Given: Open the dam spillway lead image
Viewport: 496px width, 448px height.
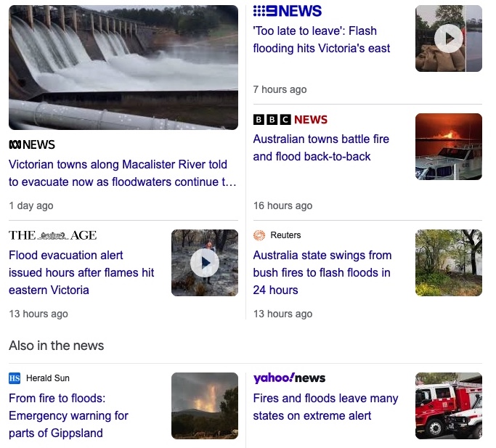Looking at the screenshot, I should [x=123, y=68].
